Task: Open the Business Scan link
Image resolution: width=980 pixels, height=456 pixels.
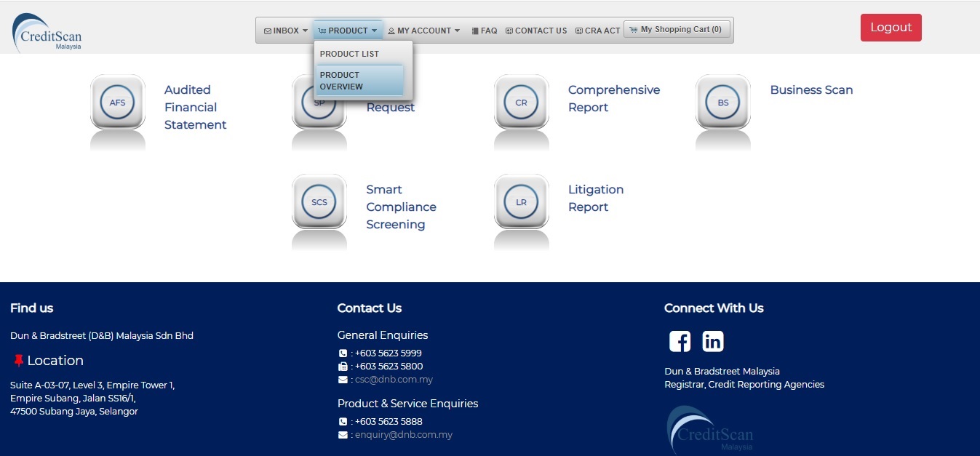Action: click(x=811, y=90)
